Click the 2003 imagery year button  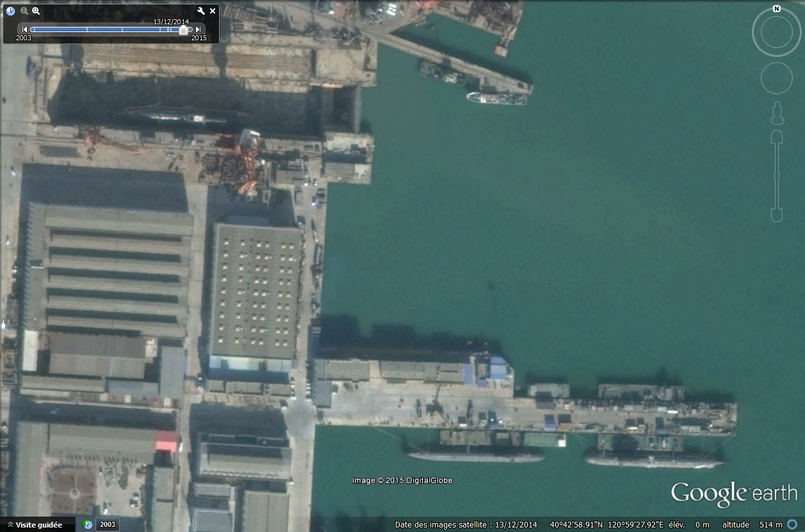tap(107, 525)
